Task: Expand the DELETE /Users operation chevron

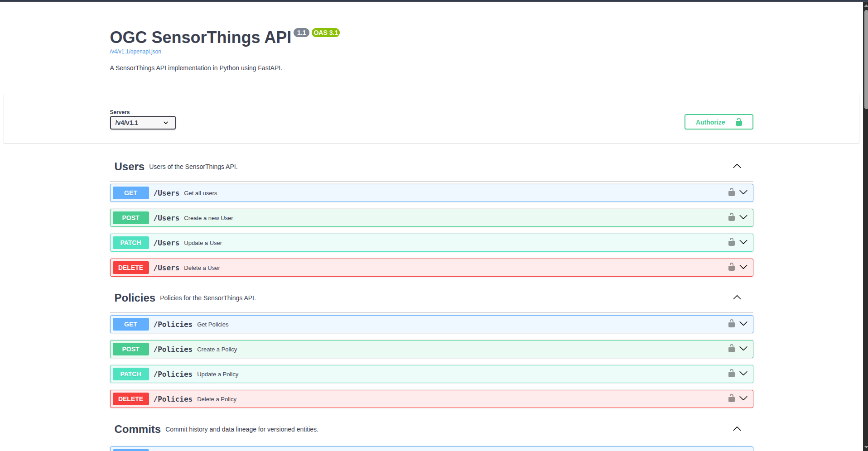Action: click(743, 267)
